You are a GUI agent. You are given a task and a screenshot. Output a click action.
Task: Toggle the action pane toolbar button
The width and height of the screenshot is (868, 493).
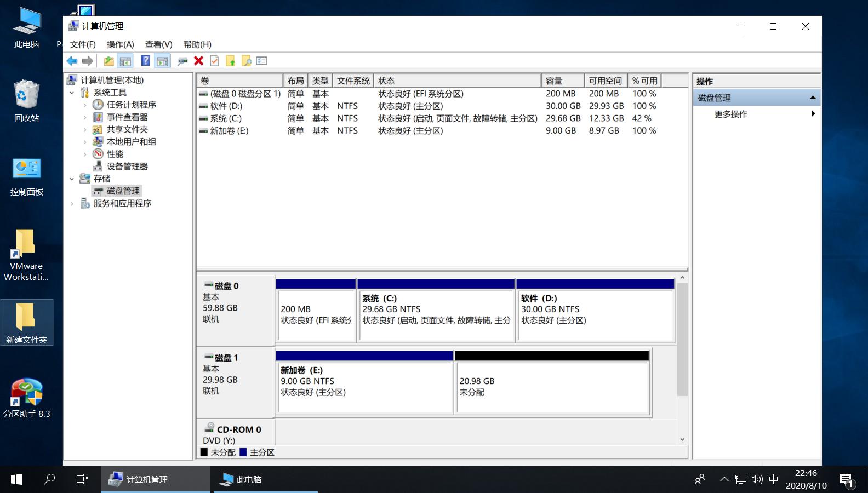(162, 61)
